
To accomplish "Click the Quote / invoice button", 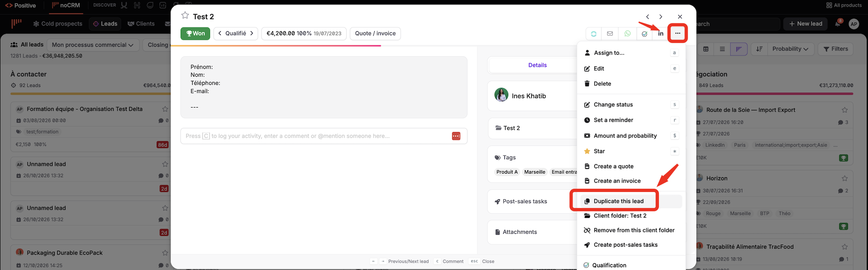I will pyautogui.click(x=375, y=33).
